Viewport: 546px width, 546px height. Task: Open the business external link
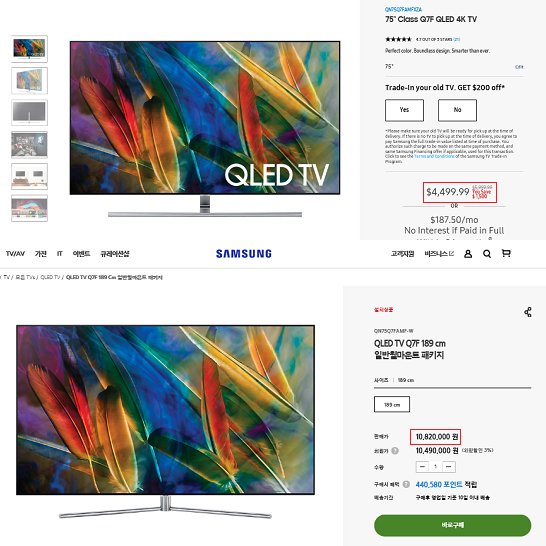439,254
